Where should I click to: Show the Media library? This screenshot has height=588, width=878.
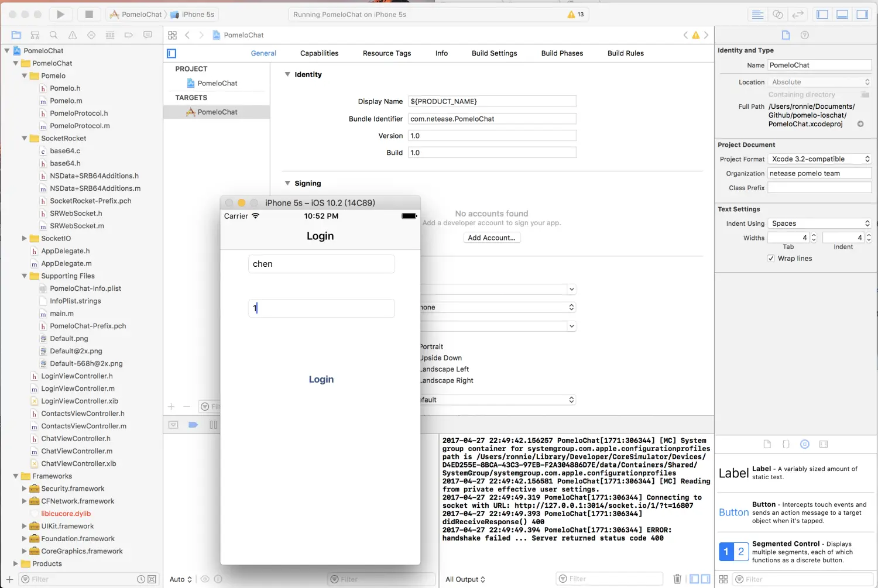point(824,444)
